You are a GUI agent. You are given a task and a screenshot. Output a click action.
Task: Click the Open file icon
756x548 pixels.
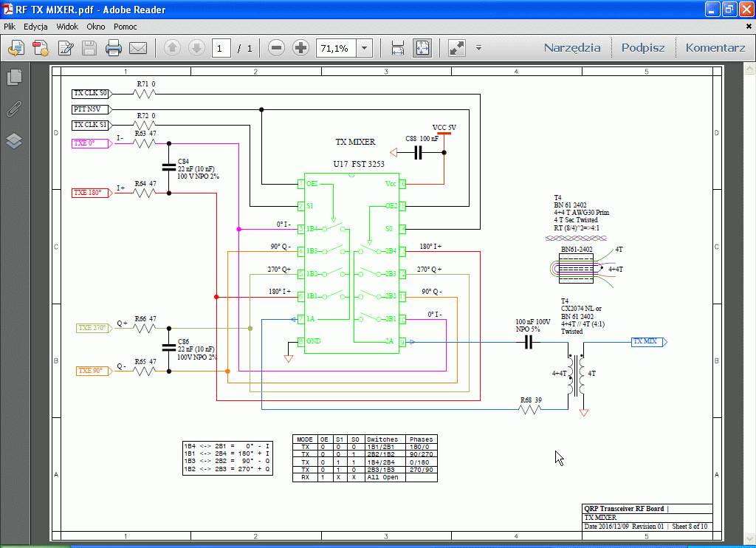coord(16,49)
